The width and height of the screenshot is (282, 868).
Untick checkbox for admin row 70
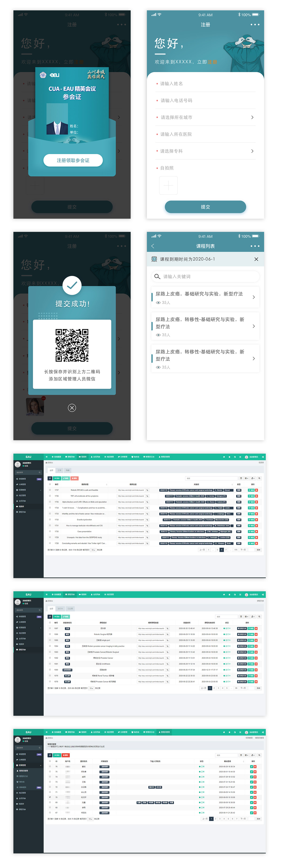[50, 797]
